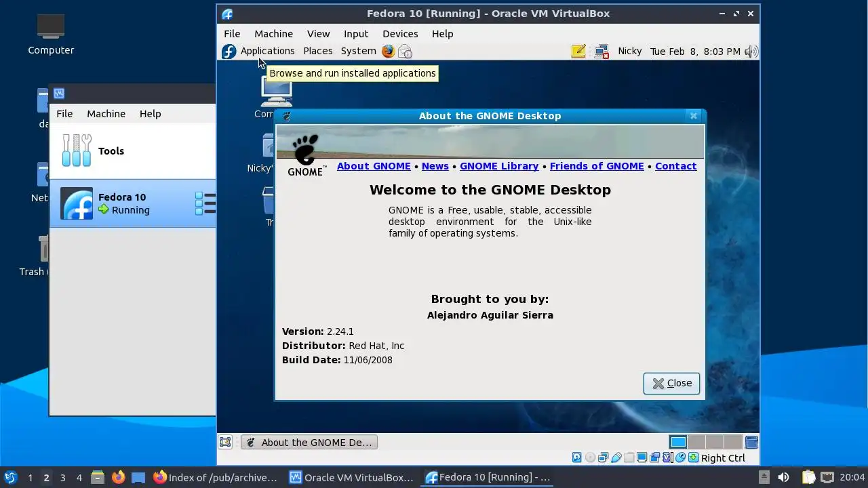Viewport: 868px width, 488px height.
Task: Open the Tomboy sticky notes applet
Action: pos(578,51)
